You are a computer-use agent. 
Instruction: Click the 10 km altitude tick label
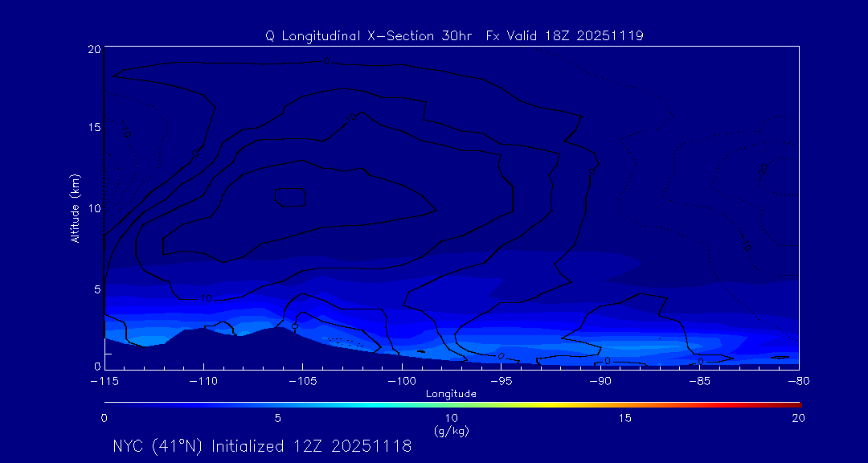coord(93,208)
